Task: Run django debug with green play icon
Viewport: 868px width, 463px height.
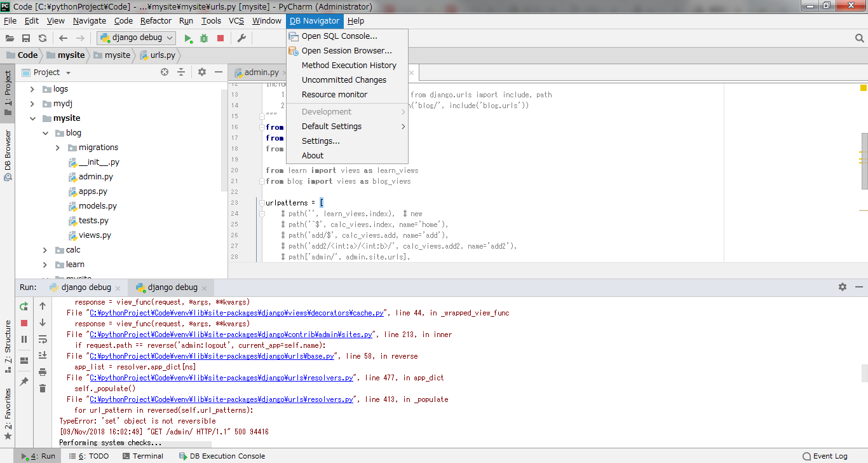Action: coord(188,38)
